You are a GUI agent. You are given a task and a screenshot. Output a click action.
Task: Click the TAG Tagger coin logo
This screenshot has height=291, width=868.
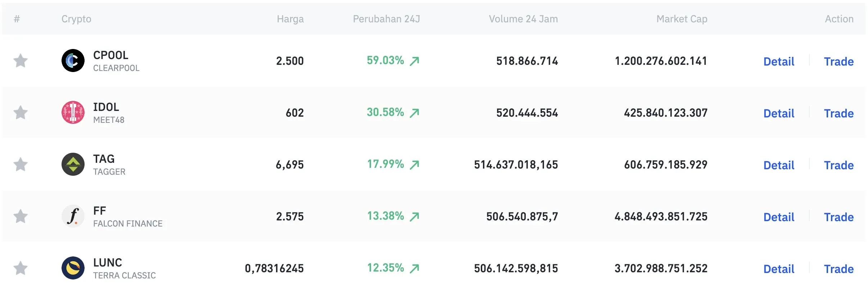tap(73, 164)
